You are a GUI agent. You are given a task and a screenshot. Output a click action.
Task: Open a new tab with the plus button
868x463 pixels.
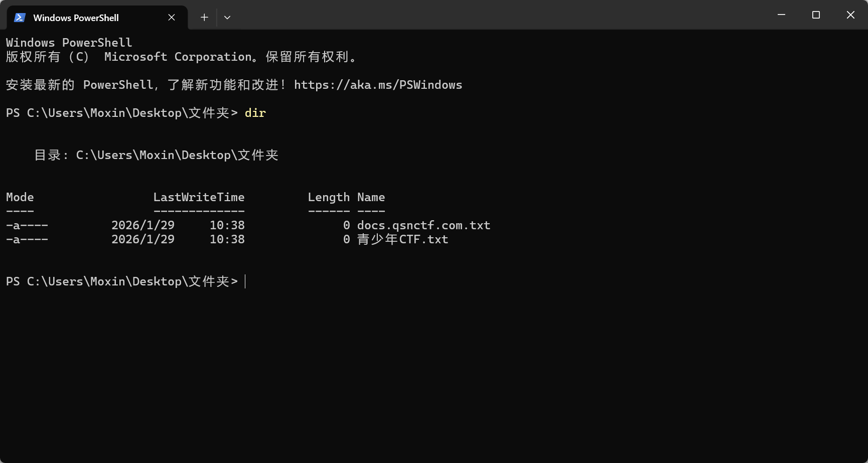click(x=204, y=18)
